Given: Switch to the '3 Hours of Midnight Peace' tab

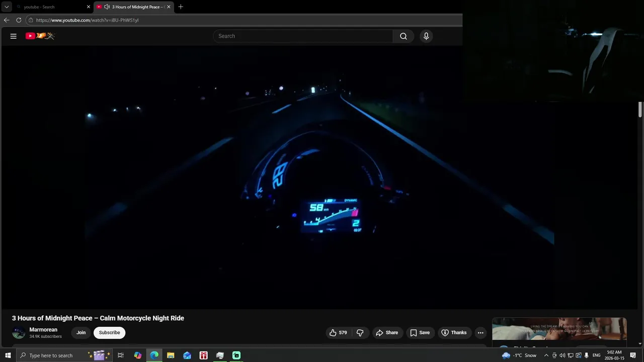Looking at the screenshot, I should tap(135, 7).
